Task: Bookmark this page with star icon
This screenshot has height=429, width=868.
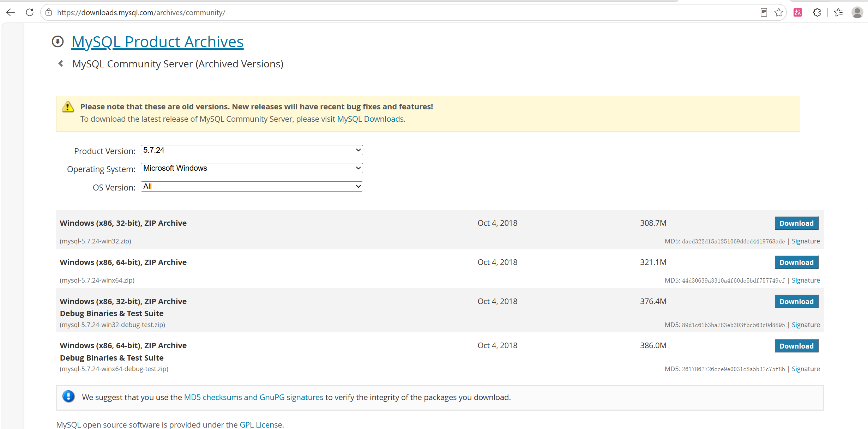Action: [x=779, y=13]
